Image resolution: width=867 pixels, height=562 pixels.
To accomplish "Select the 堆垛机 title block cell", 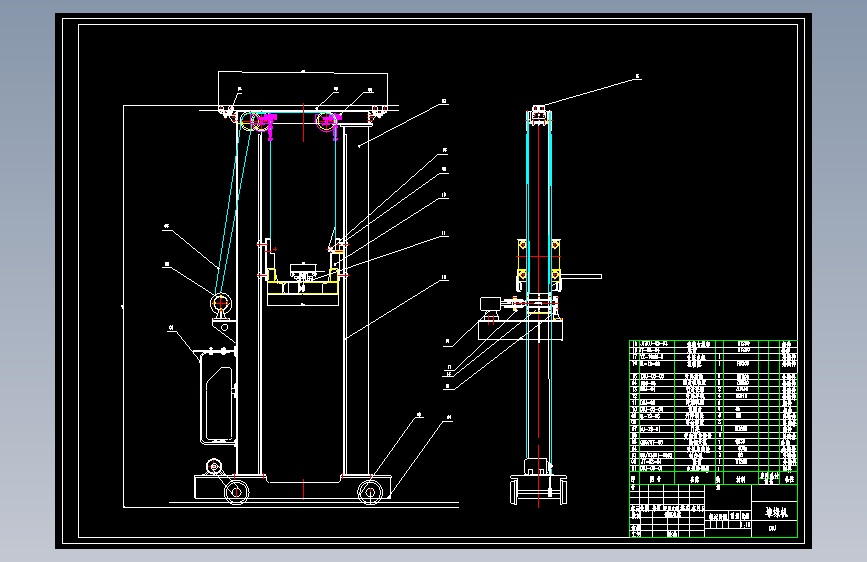I will 775,512.
